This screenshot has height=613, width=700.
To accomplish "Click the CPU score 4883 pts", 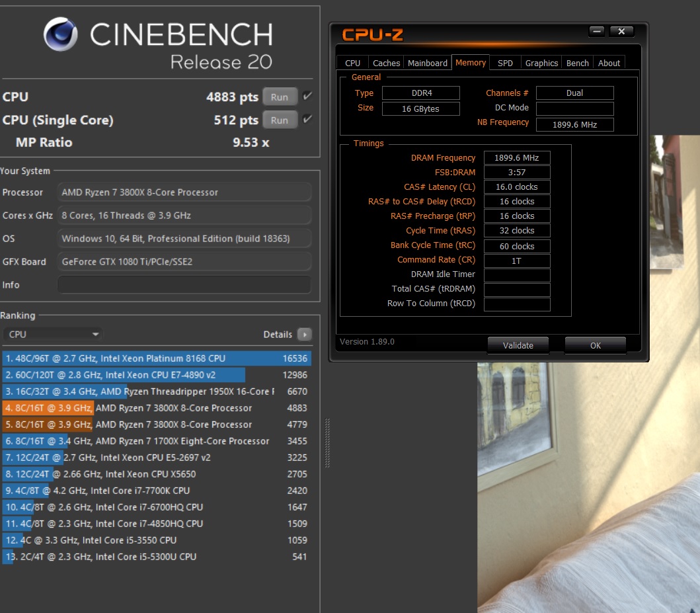I will (232, 97).
